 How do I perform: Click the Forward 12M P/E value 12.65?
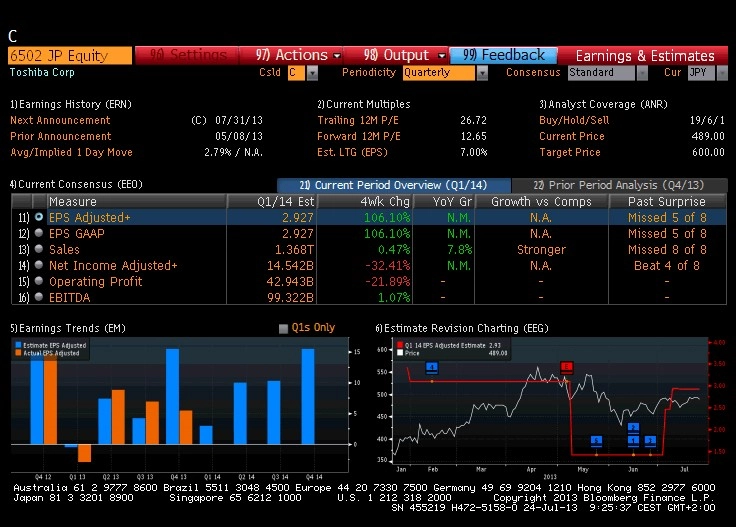[473, 136]
